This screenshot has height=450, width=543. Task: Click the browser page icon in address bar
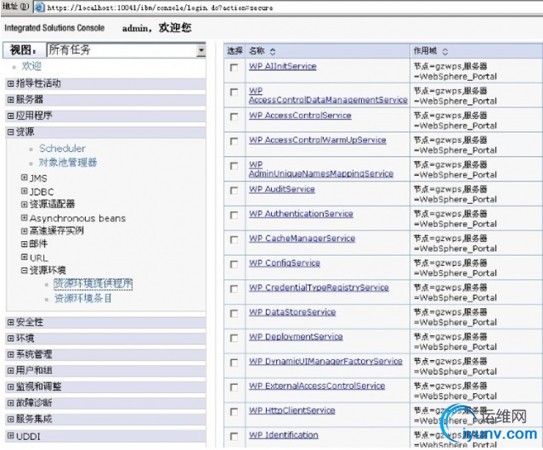40,7
